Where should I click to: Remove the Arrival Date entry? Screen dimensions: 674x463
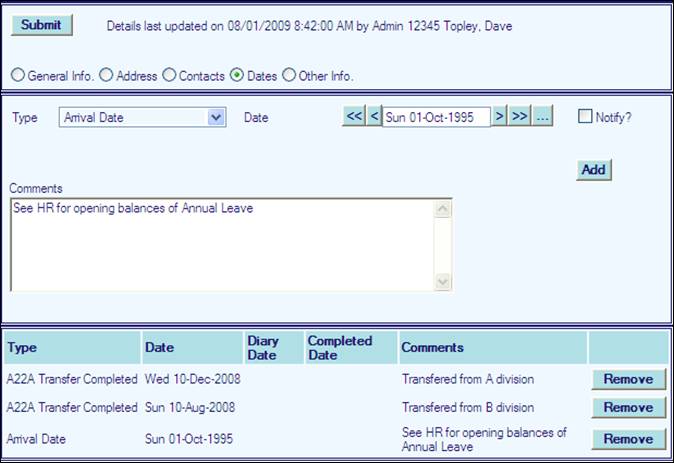627,439
